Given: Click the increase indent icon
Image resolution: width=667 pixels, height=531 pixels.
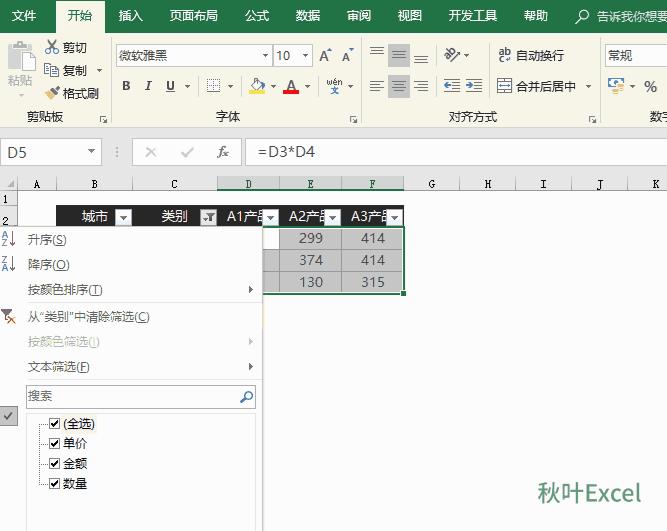Looking at the screenshot, I should tap(473, 86).
